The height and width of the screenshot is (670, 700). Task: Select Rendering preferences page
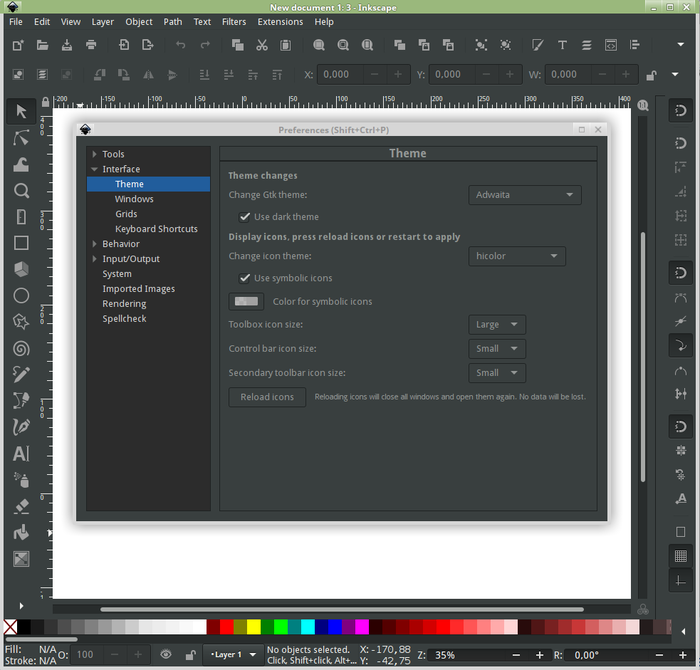(124, 304)
